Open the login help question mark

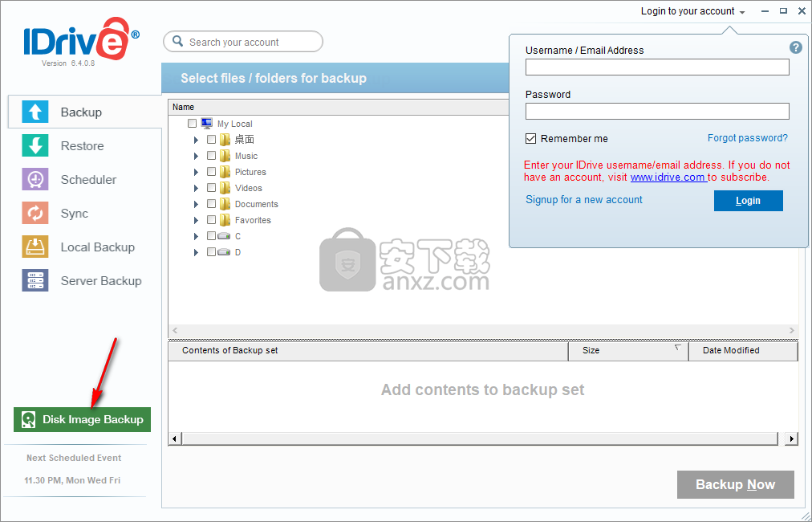795,47
